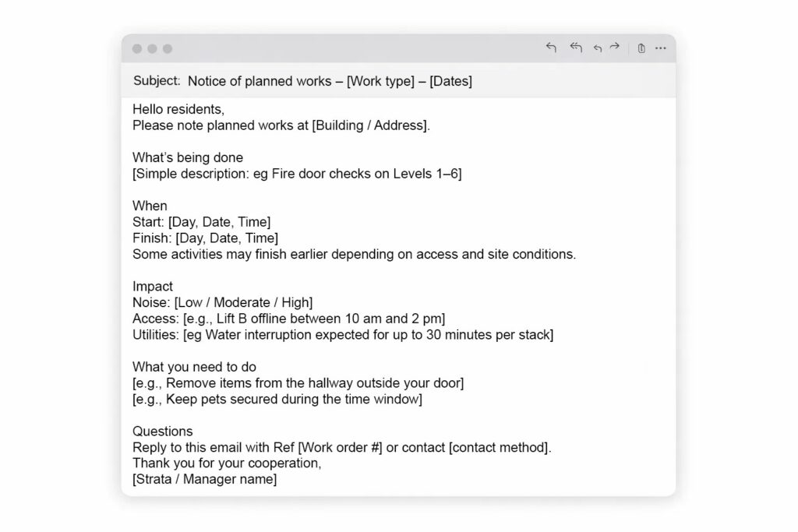Click the small left-curved arrow icon

click(598, 48)
